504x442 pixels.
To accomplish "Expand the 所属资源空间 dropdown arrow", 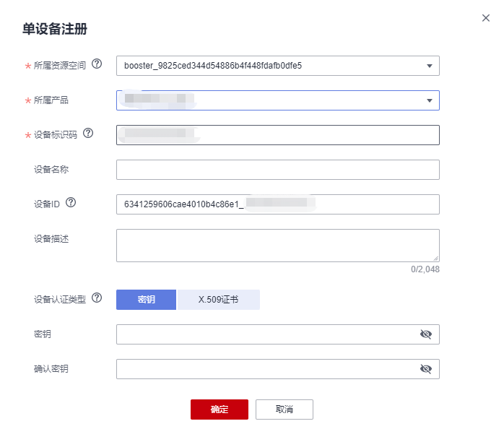I will pyautogui.click(x=430, y=66).
